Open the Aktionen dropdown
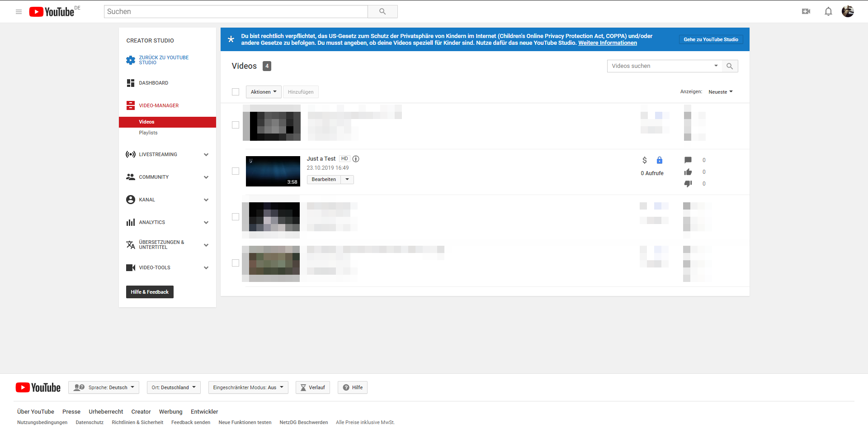This screenshot has height=439, width=868. pyautogui.click(x=264, y=92)
